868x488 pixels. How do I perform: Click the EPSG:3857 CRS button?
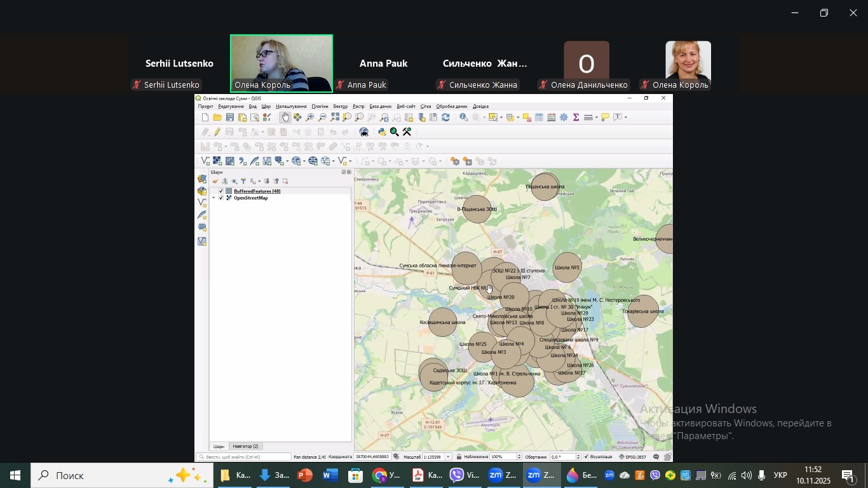point(633,457)
